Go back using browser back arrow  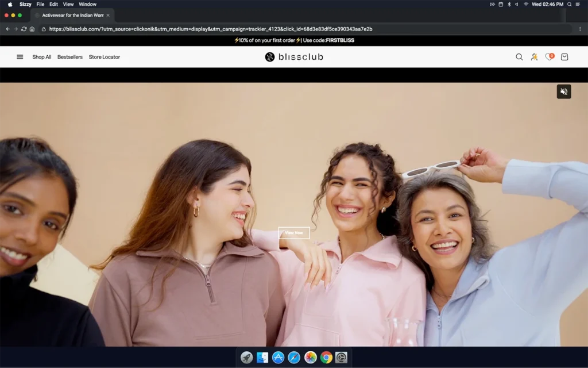[x=7, y=29]
